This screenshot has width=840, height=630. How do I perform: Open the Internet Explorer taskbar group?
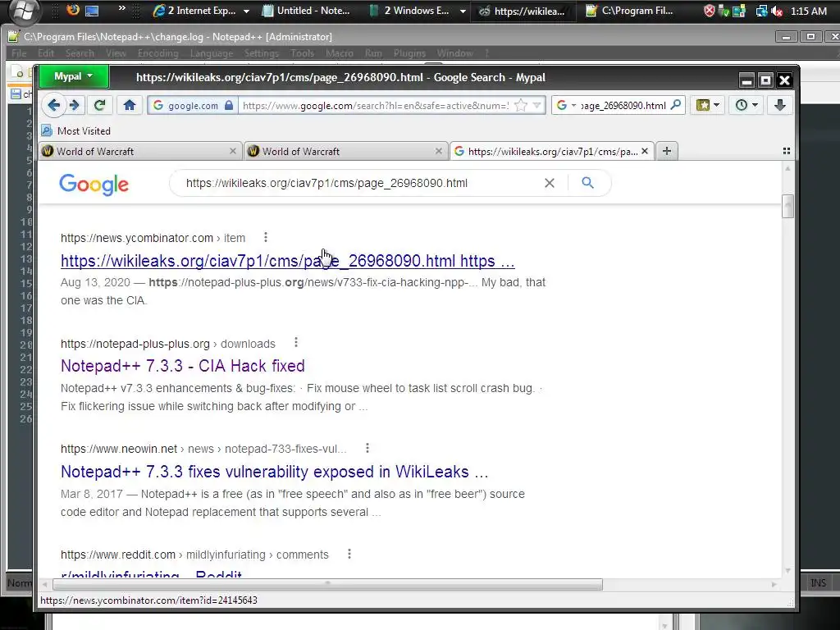point(199,10)
